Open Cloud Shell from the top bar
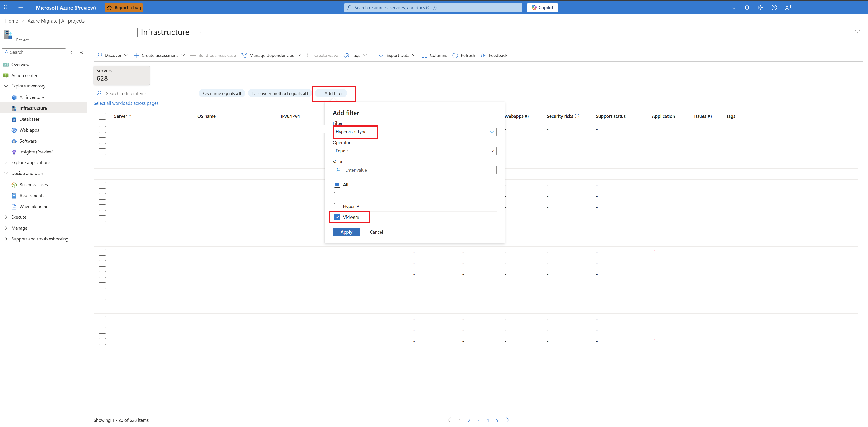This screenshot has height=427, width=868. [733, 8]
